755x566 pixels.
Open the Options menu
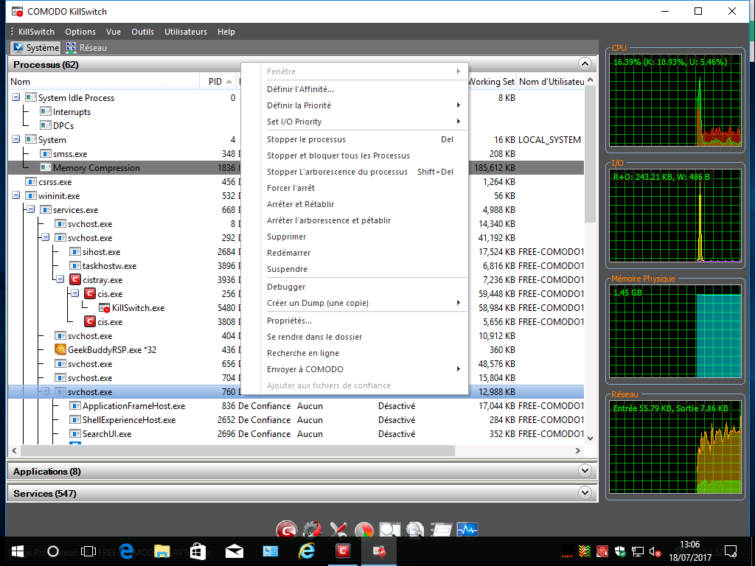80,32
